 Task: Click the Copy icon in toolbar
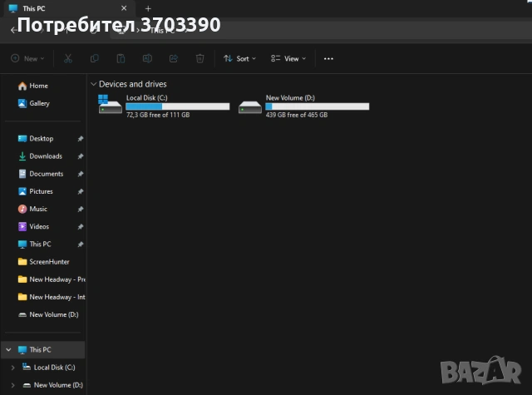click(95, 59)
